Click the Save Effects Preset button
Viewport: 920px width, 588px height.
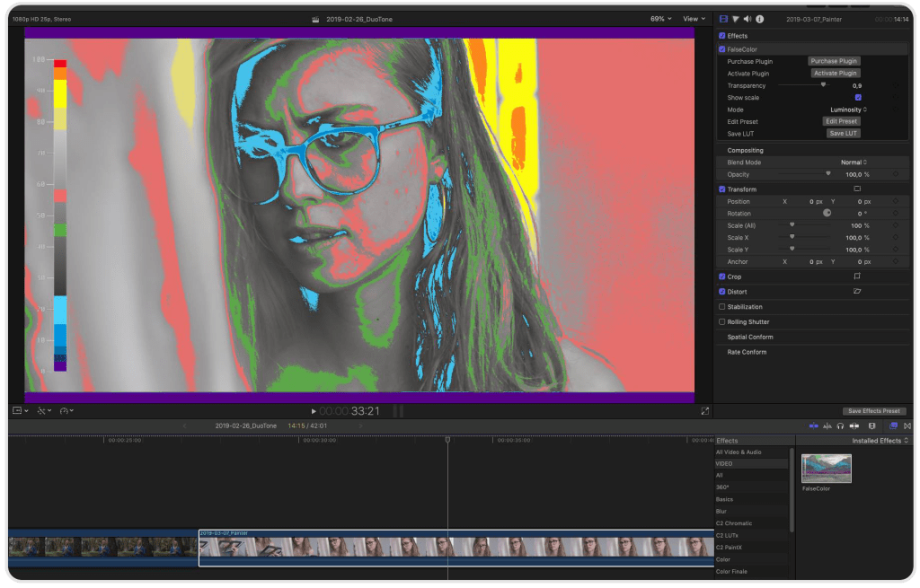tap(874, 410)
